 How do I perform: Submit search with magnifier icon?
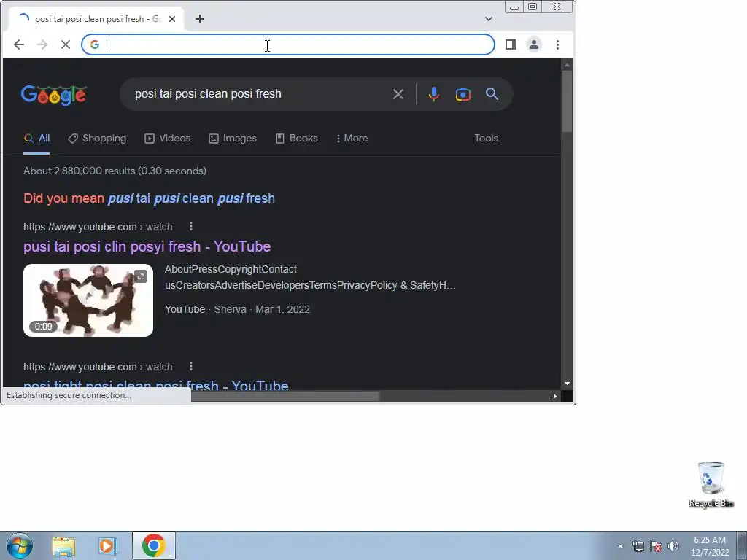point(492,94)
